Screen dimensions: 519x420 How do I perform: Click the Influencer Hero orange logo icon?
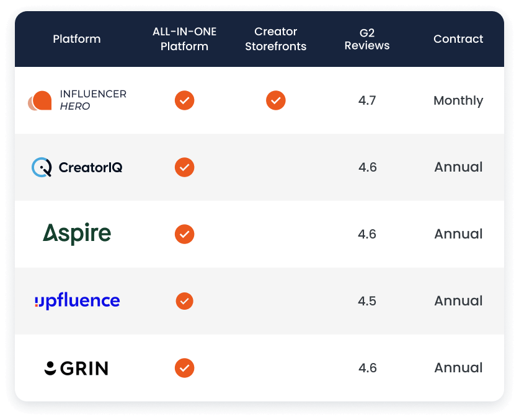[40, 100]
